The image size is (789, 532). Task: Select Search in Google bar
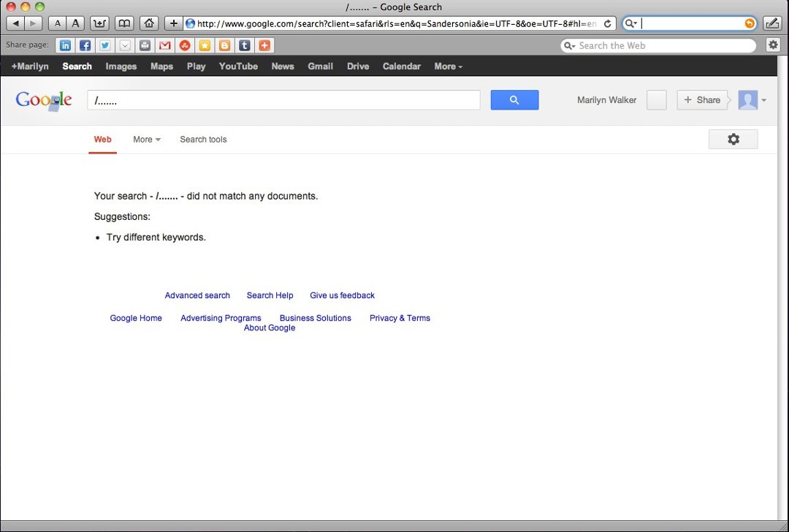point(77,66)
